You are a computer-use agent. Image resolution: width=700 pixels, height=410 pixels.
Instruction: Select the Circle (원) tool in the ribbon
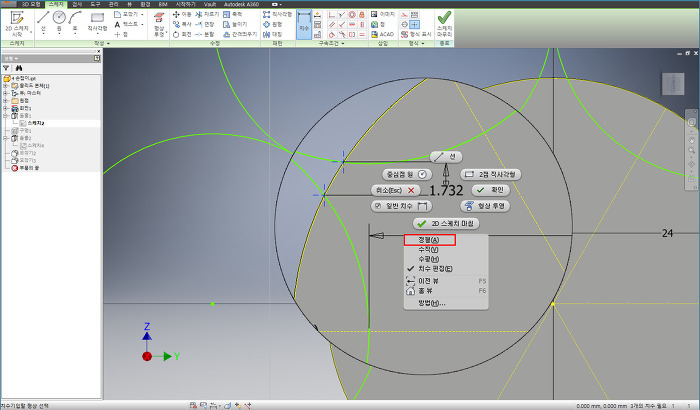(x=59, y=22)
